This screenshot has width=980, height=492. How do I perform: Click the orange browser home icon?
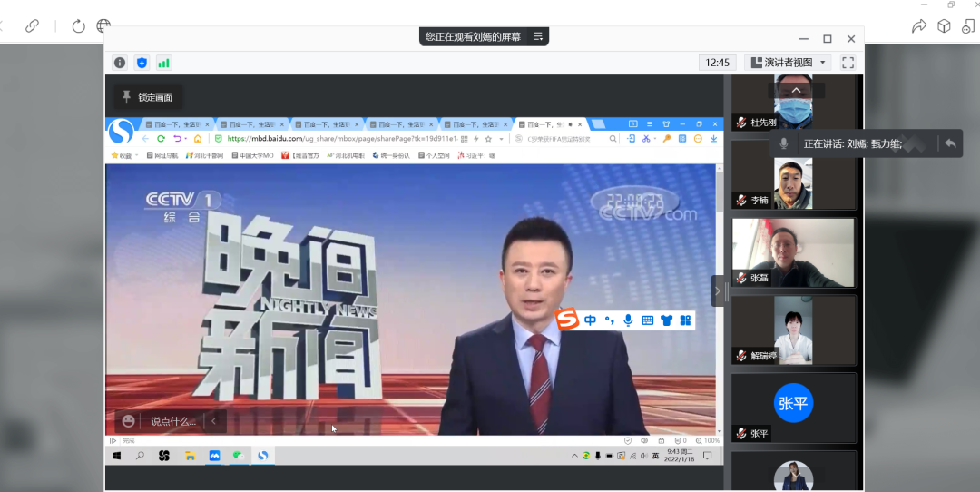(x=198, y=139)
